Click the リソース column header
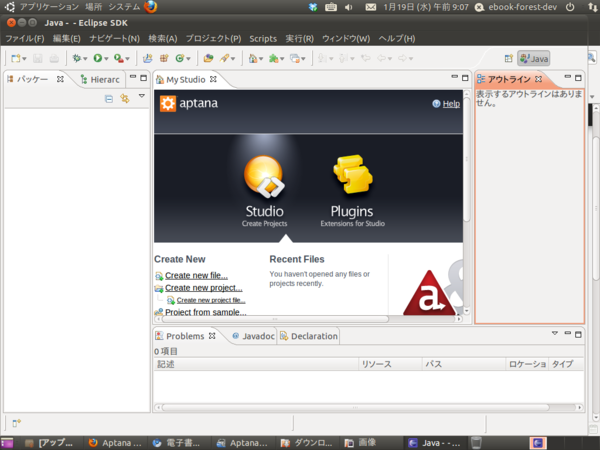 pyautogui.click(x=390, y=364)
